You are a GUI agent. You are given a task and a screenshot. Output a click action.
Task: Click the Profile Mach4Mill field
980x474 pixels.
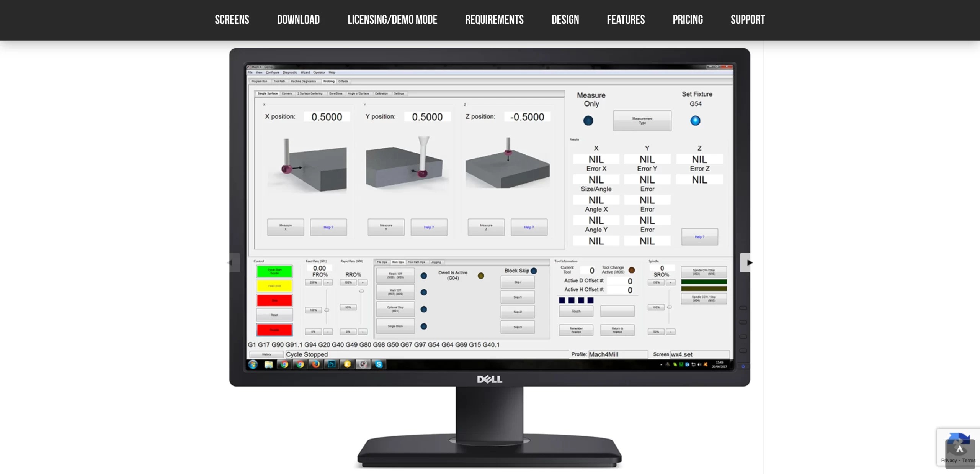(x=617, y=354)
